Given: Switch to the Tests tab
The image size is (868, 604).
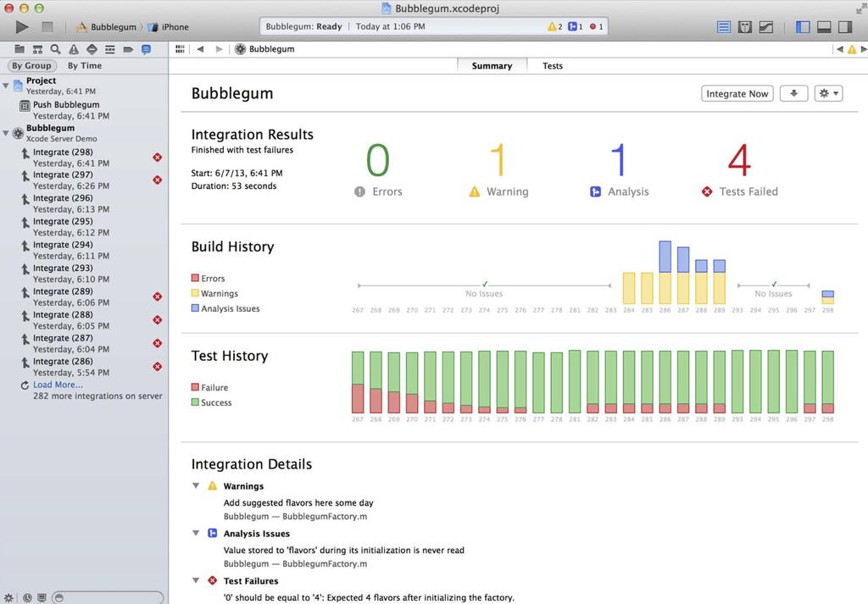Looking at the screenshot, I should pyautogui.click(x=553, y=66).
